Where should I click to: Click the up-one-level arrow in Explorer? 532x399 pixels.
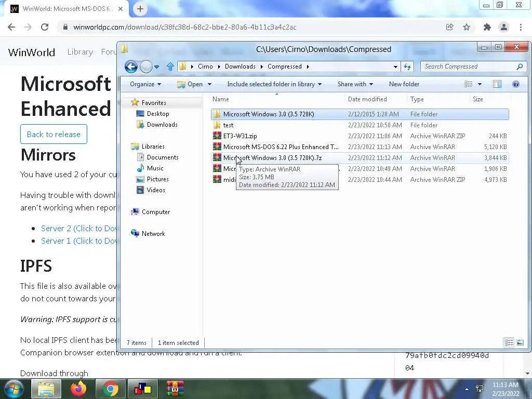point(170,66)
